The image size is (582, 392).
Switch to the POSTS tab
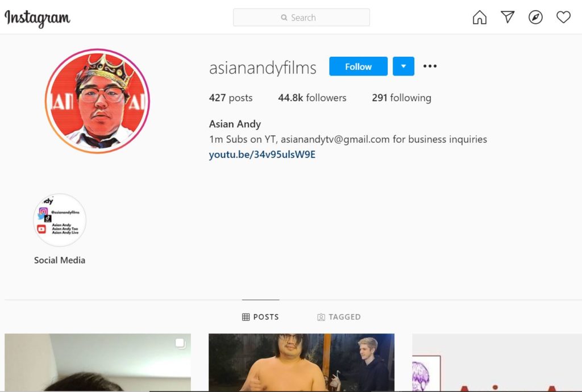pos(260,317)
